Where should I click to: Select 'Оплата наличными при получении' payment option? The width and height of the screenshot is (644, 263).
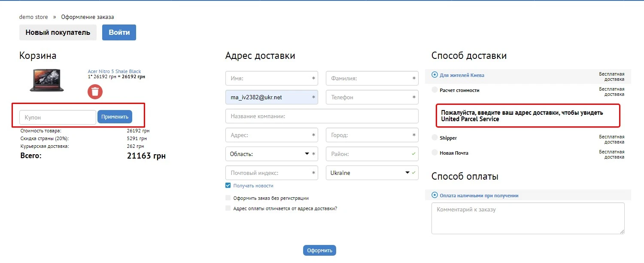[x=434, y=195]
